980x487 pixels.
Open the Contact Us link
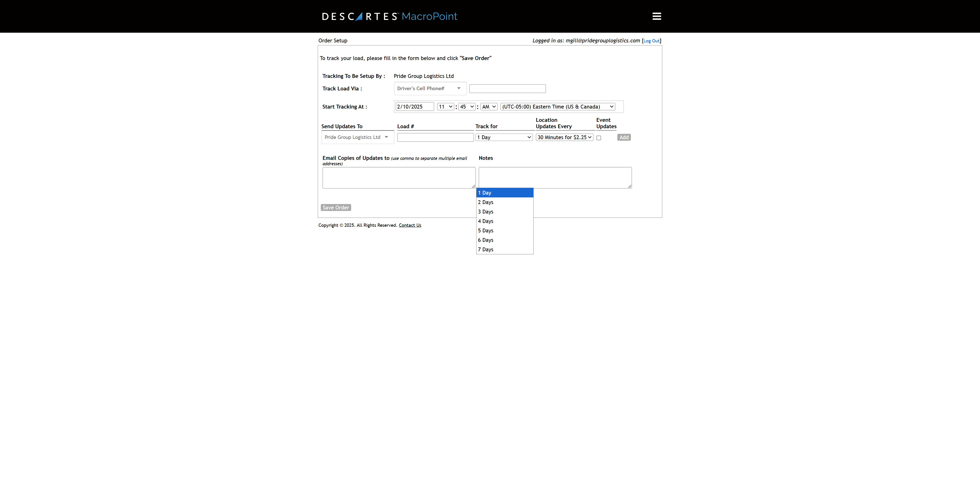pos(410,225)
